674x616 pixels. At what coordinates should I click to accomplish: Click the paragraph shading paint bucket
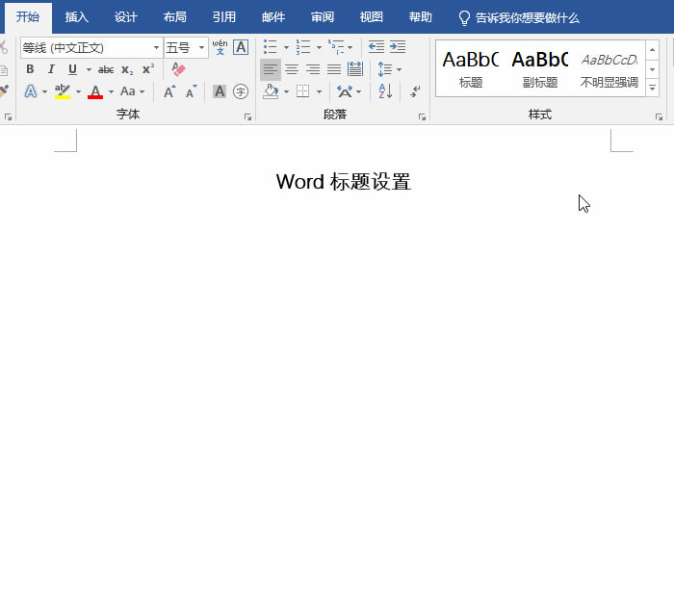271,91
